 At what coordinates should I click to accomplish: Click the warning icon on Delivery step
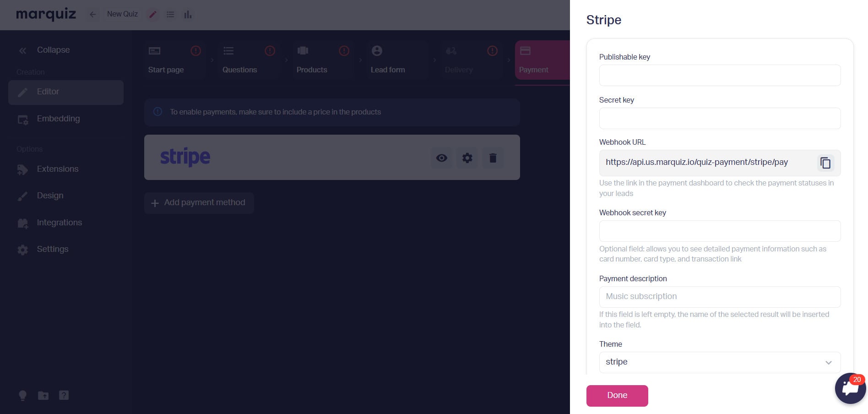[x=493, y=51]
